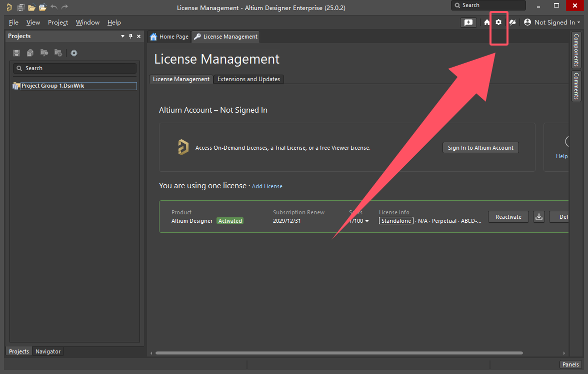Click the notifications icon beside the top gear
588x374 pixels.
pyautogui.click(x=512, y=23)
